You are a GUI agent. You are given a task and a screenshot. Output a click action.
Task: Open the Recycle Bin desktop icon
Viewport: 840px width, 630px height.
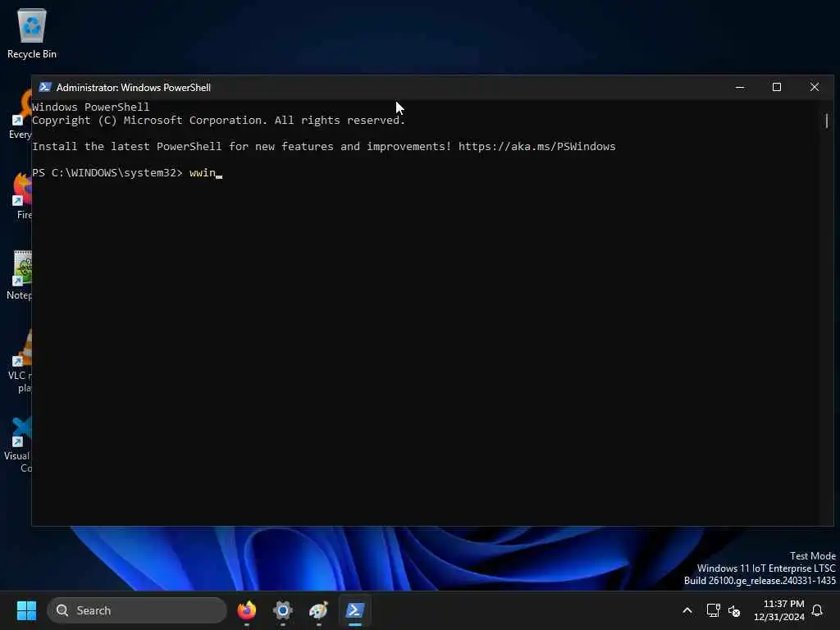click(x=32, y=33)
